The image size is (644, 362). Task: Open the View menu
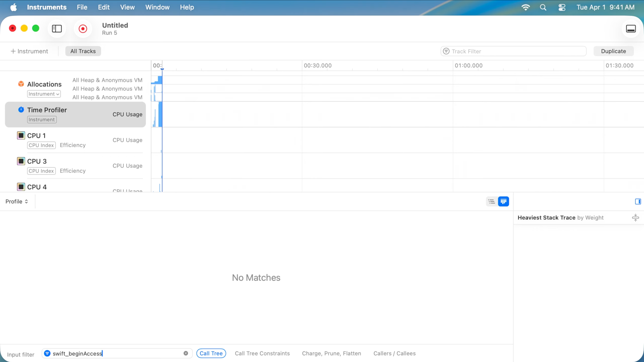[127, 7]
